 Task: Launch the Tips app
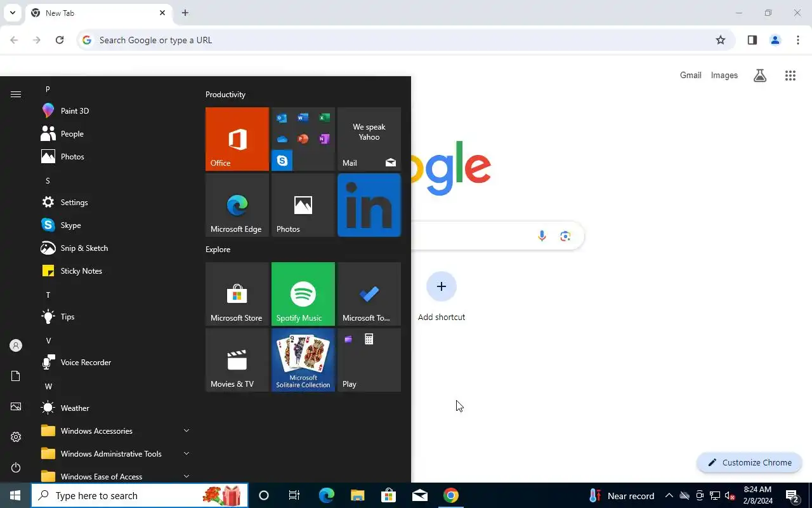[x=114, y=317]
